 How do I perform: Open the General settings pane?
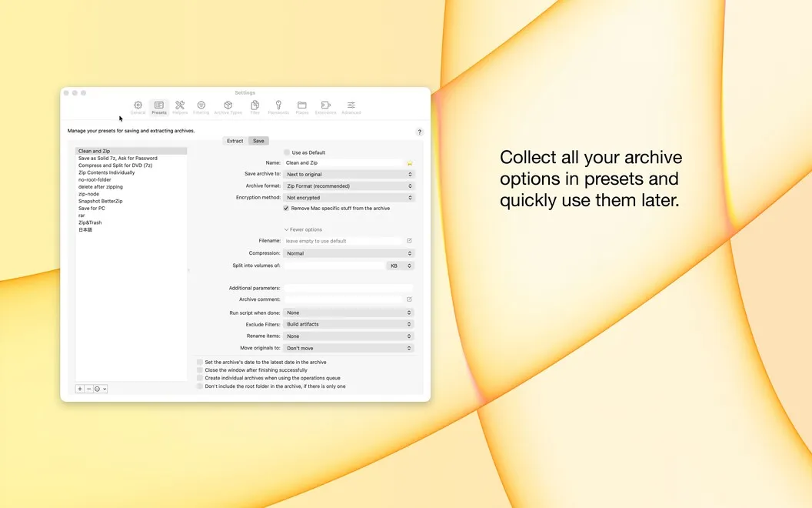tap(138, 107)
